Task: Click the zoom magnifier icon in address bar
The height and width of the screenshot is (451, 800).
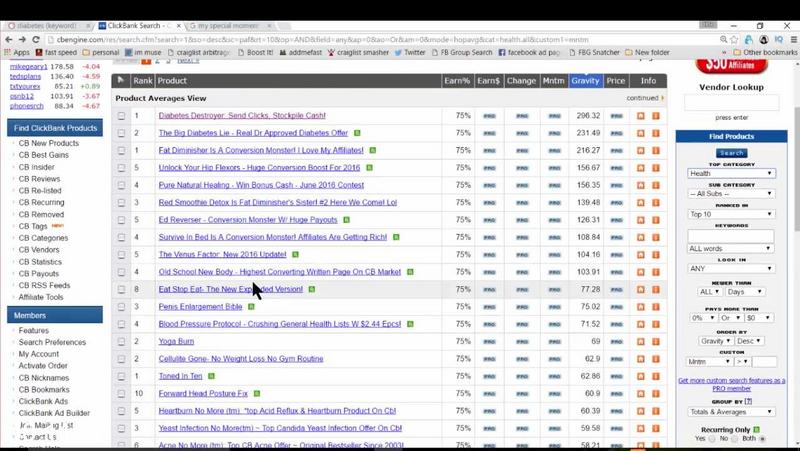Action: [723, 39]
